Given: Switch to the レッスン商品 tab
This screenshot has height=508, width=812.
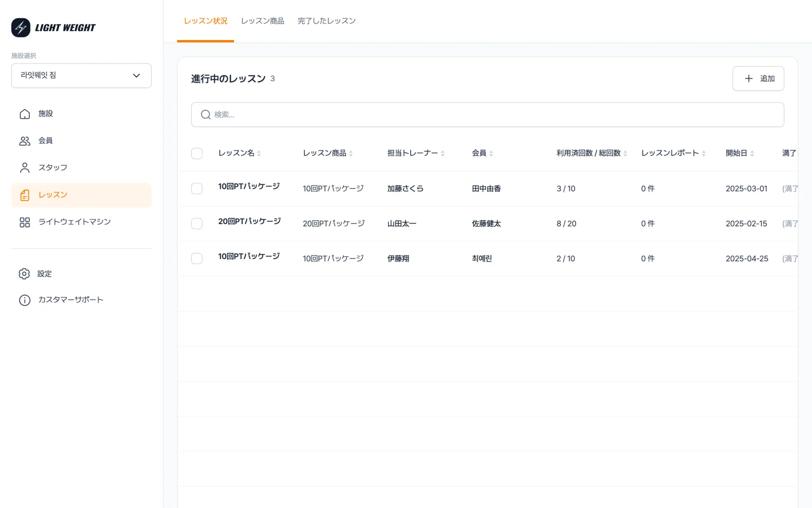Looking at the screenshot, I should click(x=262, y=21).
